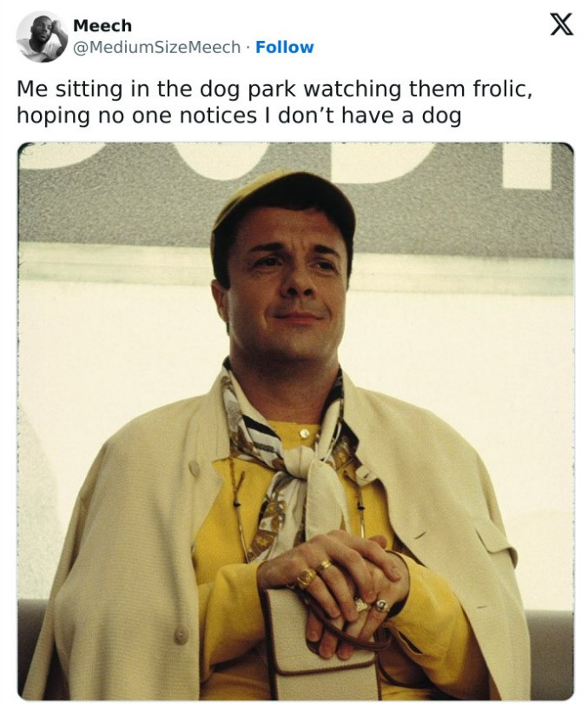Follow the MediumSizeMeech account

tap(284, 47)
